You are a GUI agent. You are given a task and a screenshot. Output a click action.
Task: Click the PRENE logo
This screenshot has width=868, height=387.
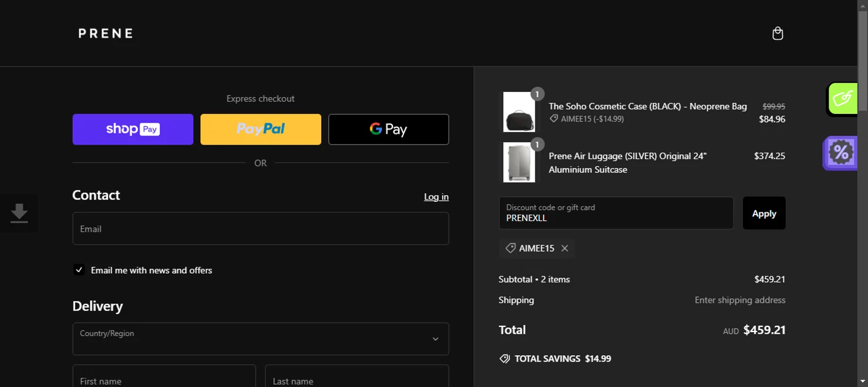pyautogui.click(x=106, y=34)
